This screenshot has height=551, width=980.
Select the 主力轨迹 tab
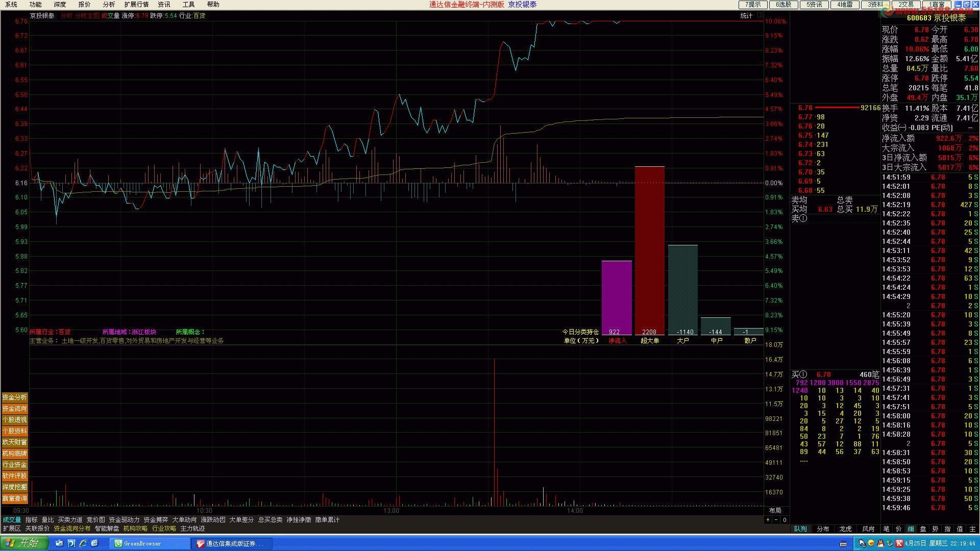point(193,529)
